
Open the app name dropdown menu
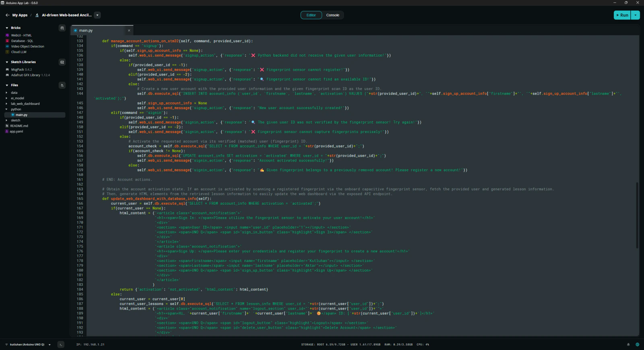coord(97,15)
